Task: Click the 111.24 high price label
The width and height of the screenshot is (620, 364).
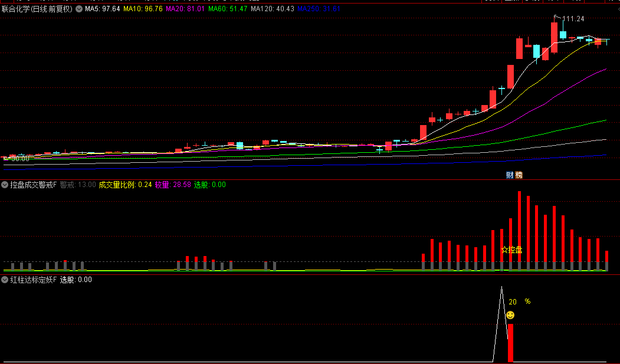Action: tap(573, 18)
